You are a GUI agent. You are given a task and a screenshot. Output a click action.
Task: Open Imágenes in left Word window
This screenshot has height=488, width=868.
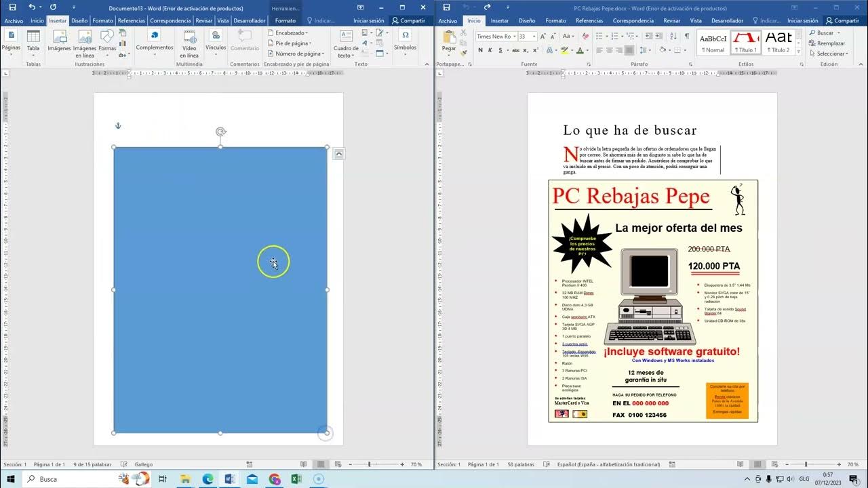pyautogui.click(x=59, y=42)
